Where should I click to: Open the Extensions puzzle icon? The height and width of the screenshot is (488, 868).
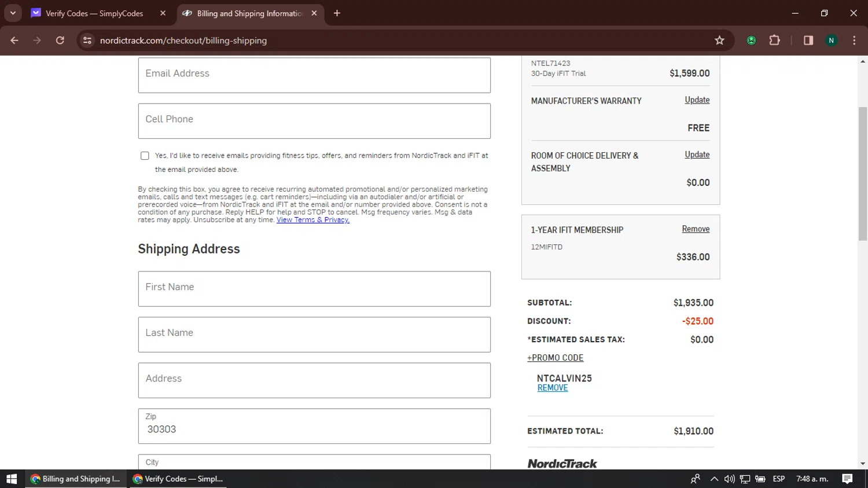click(x=774, y=41)
